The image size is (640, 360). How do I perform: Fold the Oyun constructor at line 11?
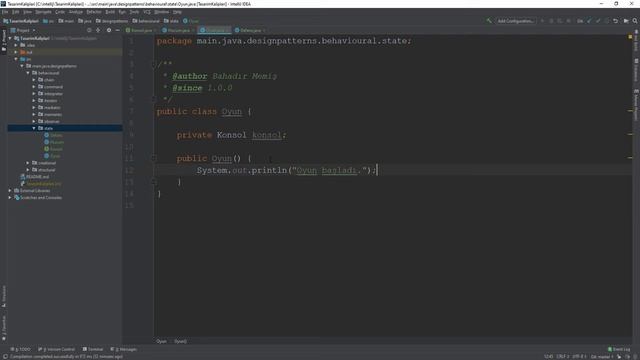click(154, 158)
